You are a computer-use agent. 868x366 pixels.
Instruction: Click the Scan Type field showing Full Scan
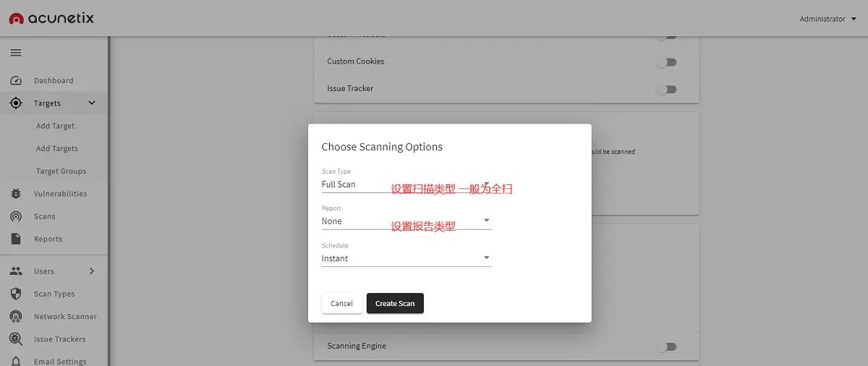[406, 184]
